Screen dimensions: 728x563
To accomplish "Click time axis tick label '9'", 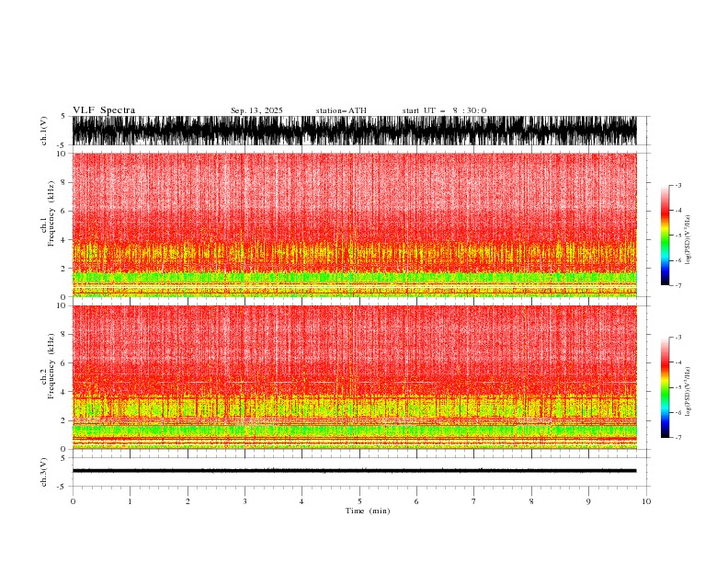I will click(588, 501).
